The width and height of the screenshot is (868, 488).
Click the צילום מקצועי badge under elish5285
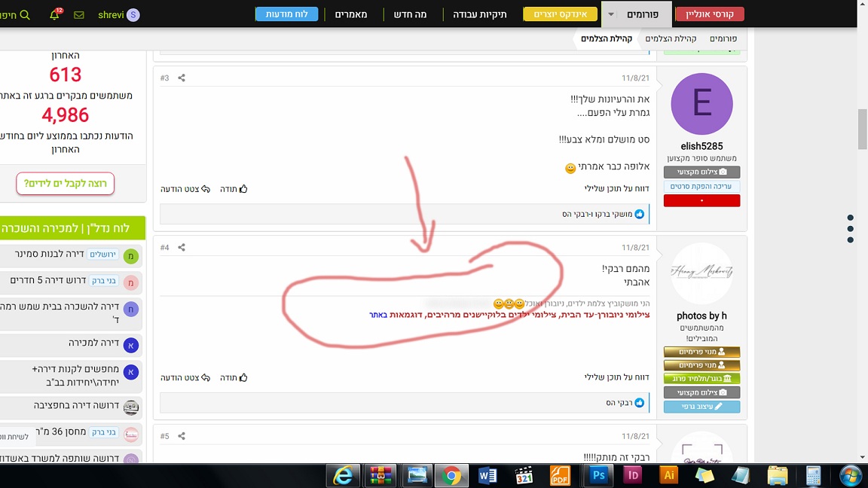pos(702,172)
